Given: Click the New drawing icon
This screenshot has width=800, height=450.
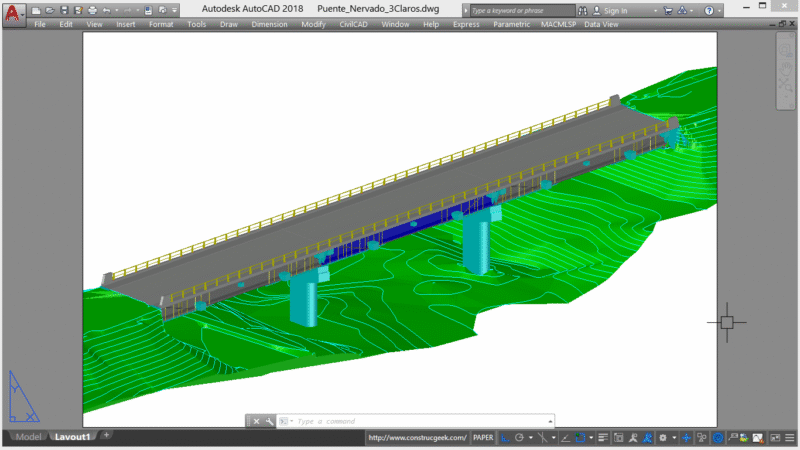Looking at the screenshot, I should click(36, 10).
